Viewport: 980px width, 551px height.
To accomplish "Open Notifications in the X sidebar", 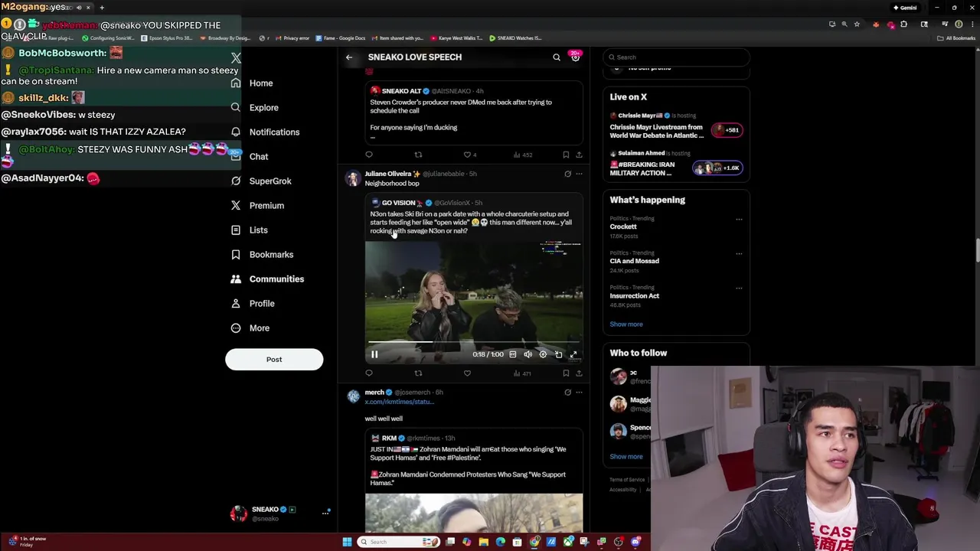I will [x=265, y=132].
